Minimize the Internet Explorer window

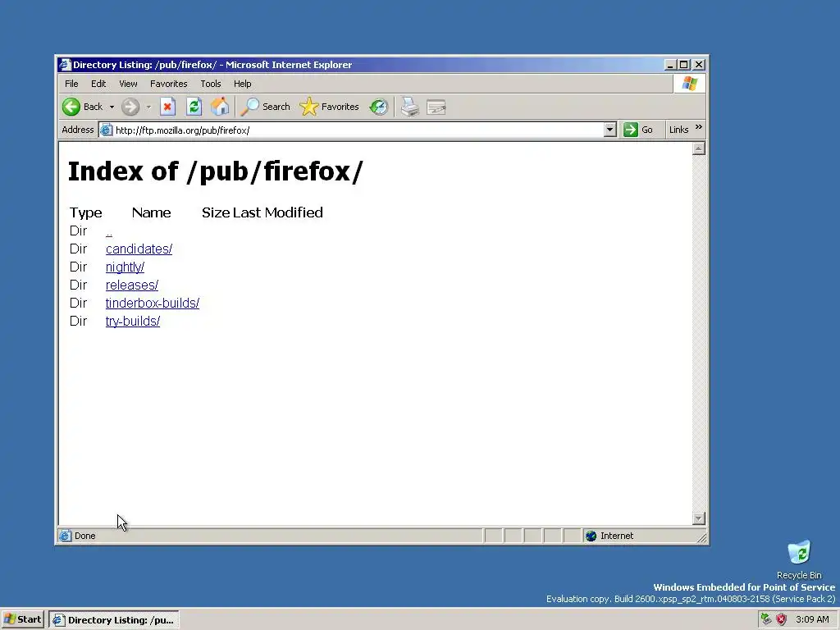click(x=670, y=65)
